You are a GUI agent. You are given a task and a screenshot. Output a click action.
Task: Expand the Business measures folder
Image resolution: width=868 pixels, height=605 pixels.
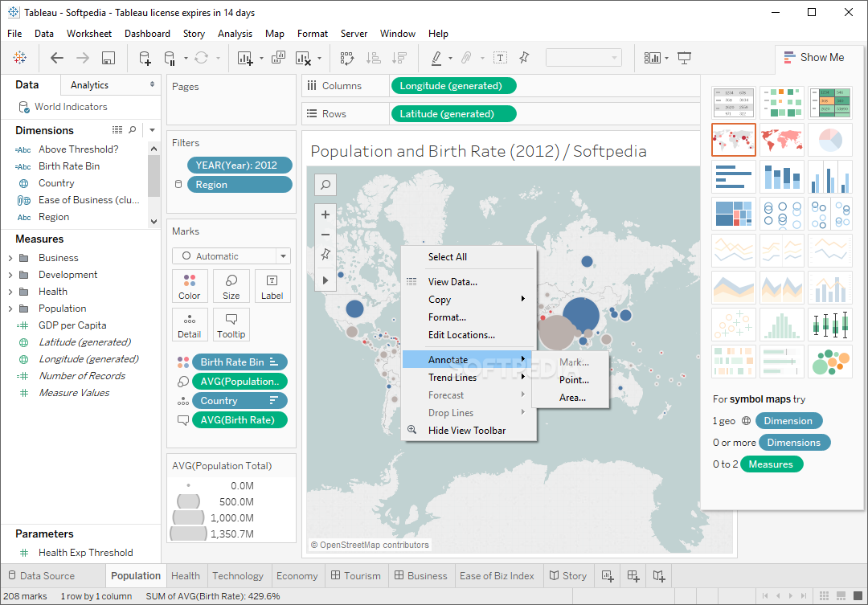coord(10,258)
